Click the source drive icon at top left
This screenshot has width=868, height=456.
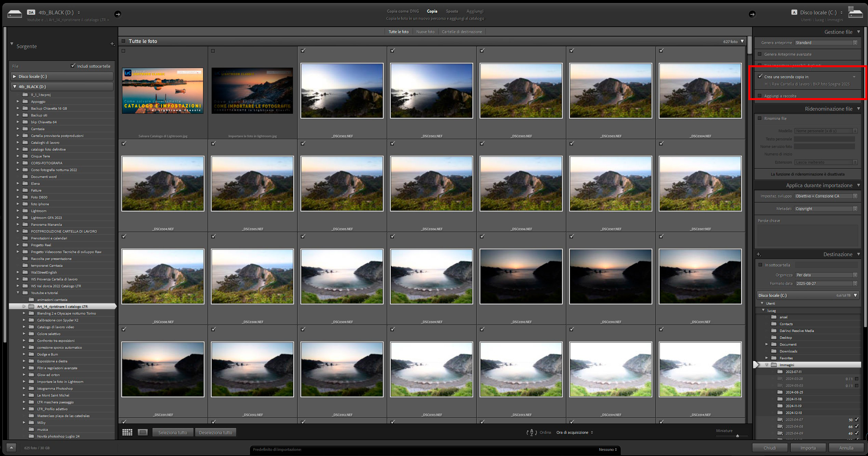click(x=15, y=14)
